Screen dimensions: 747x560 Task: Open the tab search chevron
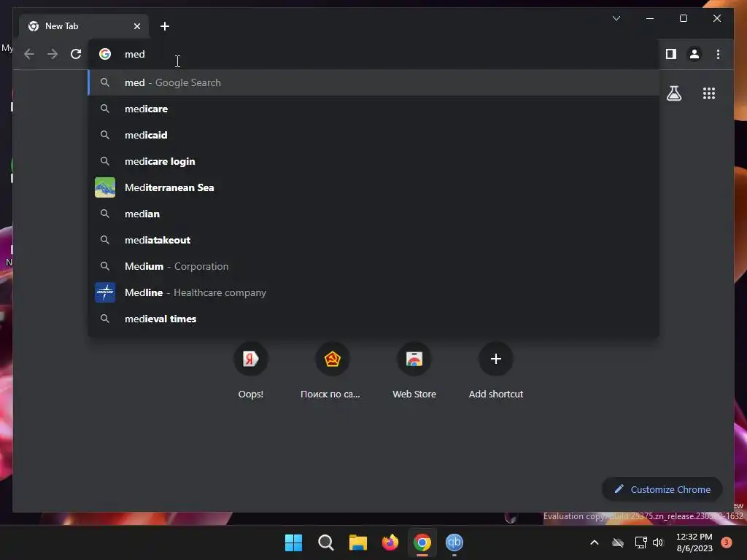(x=616, y=18)
